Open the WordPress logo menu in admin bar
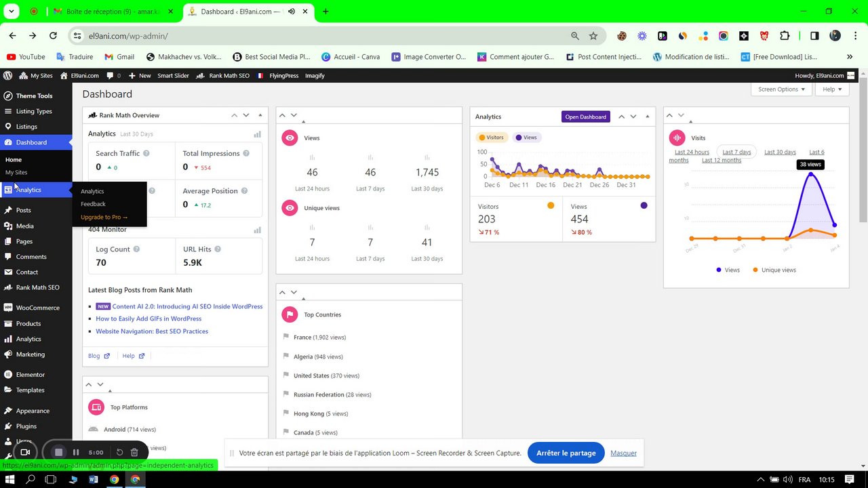868x488 pixels. [x=8, y=76]
